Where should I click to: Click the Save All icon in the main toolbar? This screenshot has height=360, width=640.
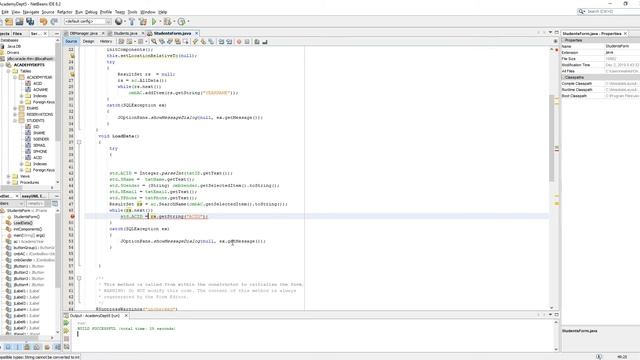point(30,21)
